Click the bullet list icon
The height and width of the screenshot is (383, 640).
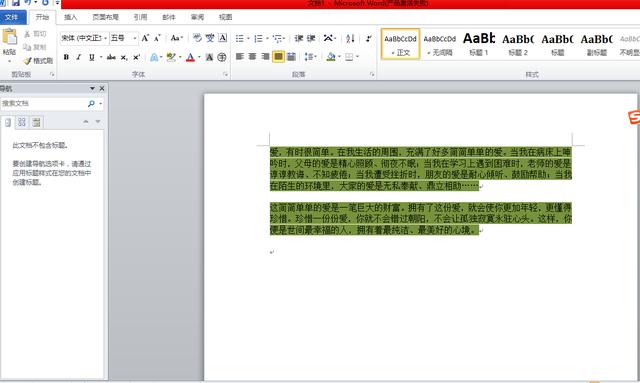click(240, 38)
